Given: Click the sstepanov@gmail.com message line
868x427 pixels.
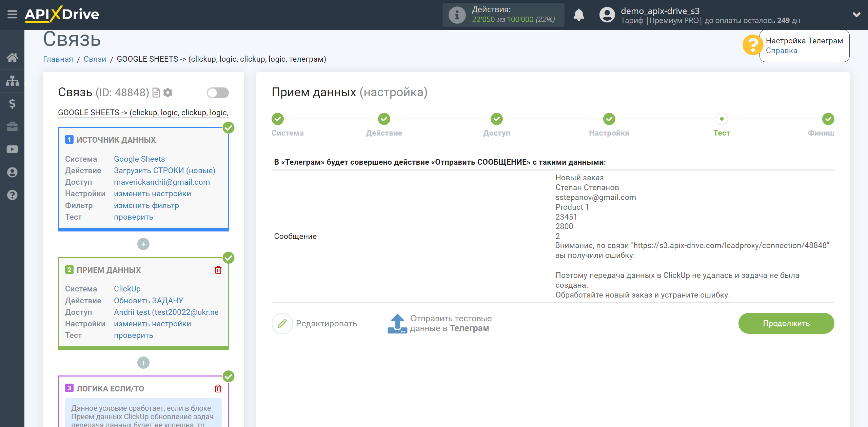Looking at the screenshot, I should click(595, 197).
